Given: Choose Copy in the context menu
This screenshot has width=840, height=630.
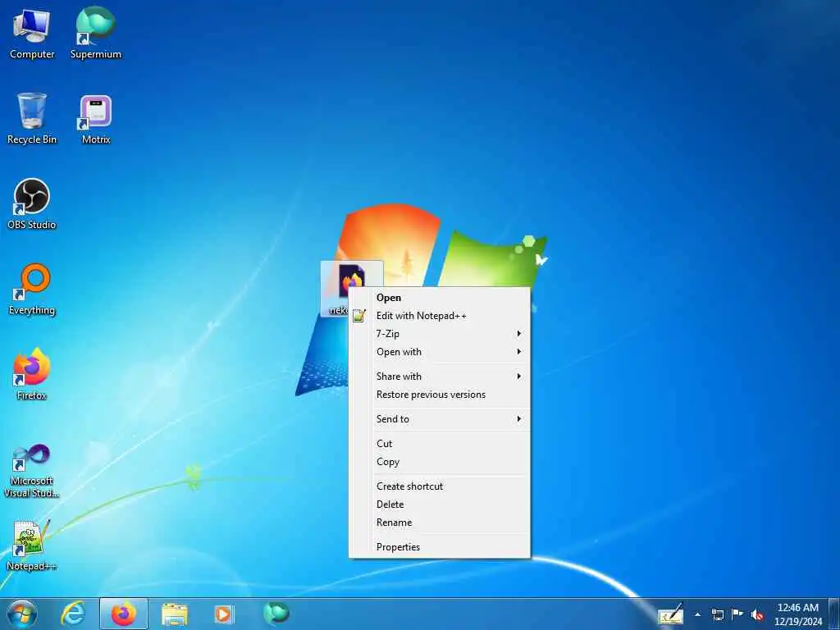Looking at the screenshot, I should click(x=440, y=463).
